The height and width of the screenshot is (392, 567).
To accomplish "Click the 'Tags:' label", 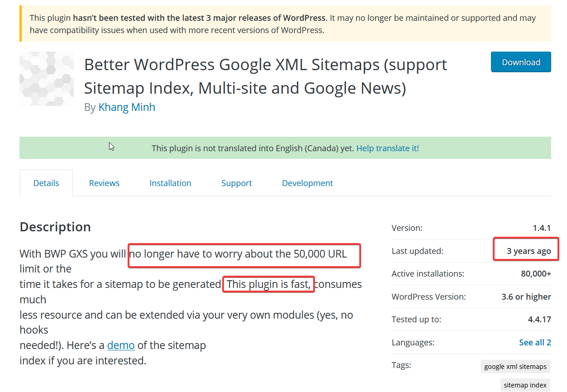I will (401, 365).
